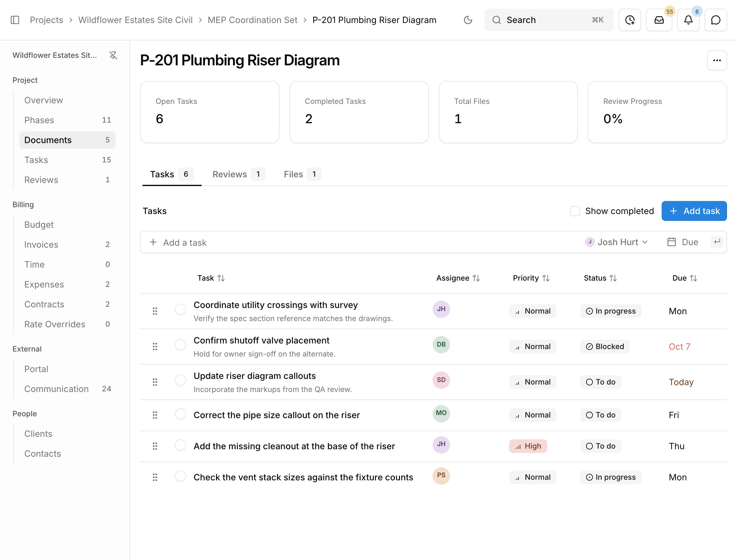Open Invoices in the Billing section
The image size is (737, 560).
point(67,244)
